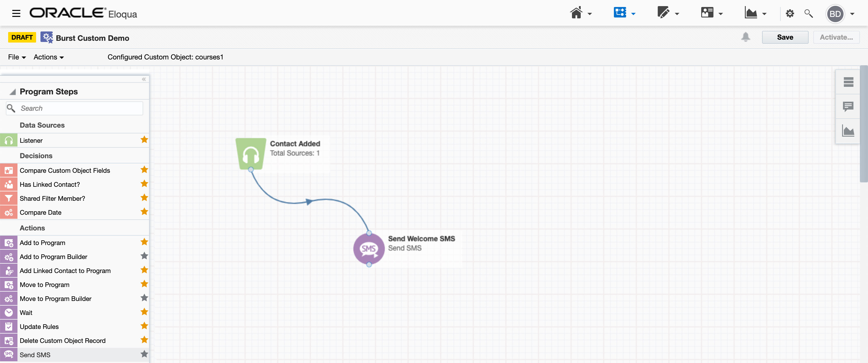The image size is (868, 363).
Task: Toggle favorite star for Send SMS
Action: (x=144, y=354)
